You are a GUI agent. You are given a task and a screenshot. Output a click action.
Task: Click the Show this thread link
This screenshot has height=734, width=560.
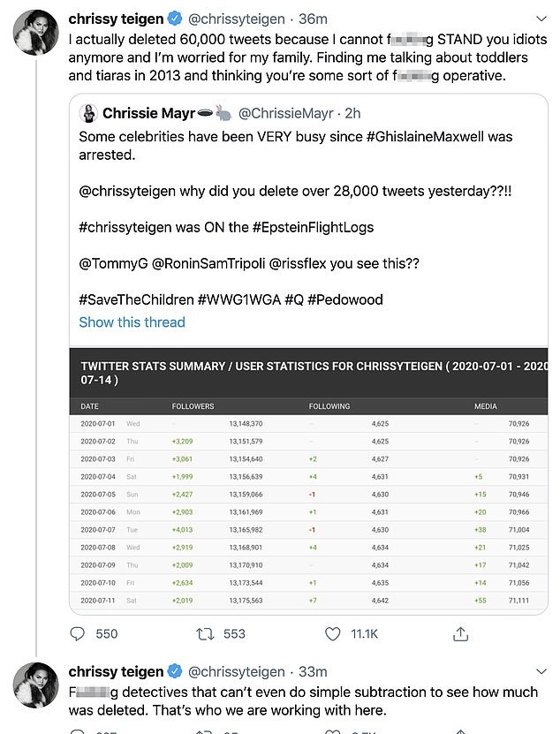click(x=132, y=322)
